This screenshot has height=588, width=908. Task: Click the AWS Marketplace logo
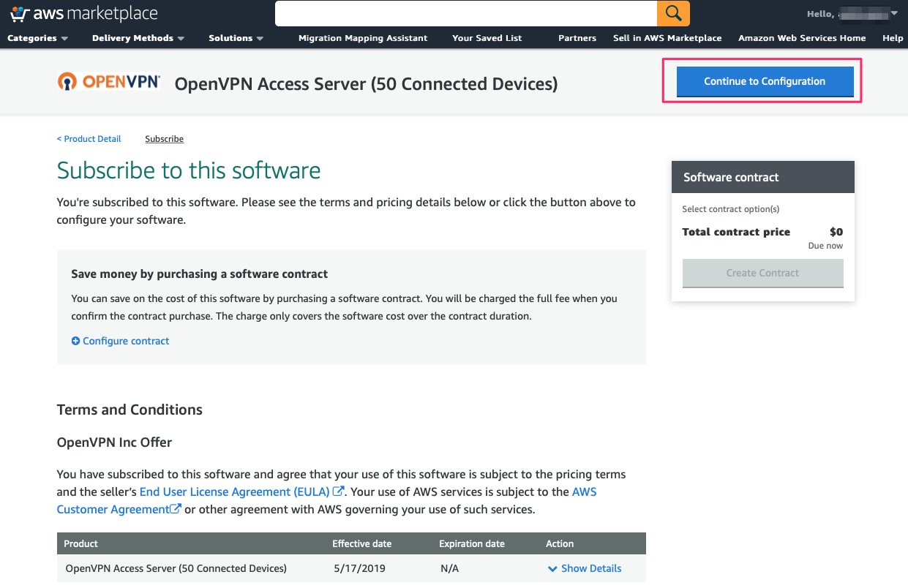click(x=84, y=13)
